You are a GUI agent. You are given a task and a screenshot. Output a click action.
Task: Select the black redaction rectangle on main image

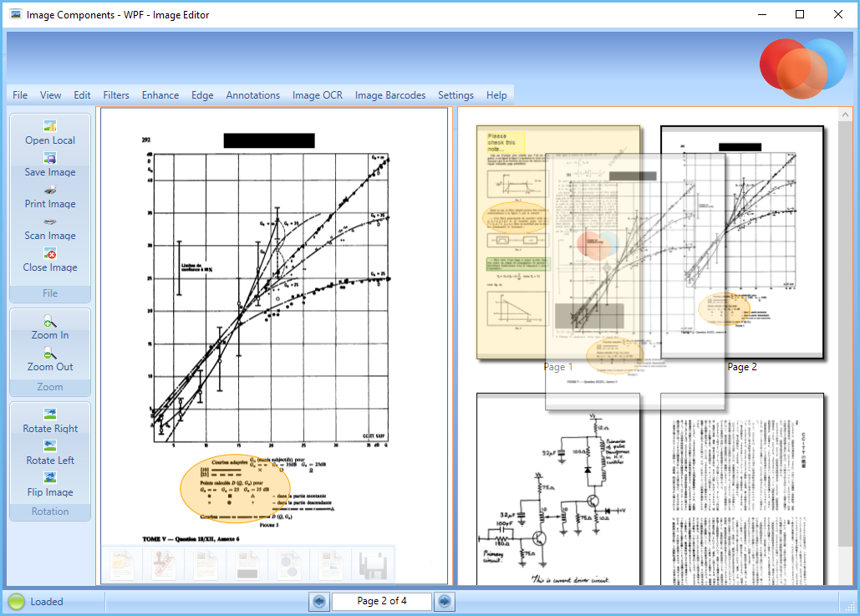(x=269, y=140)
